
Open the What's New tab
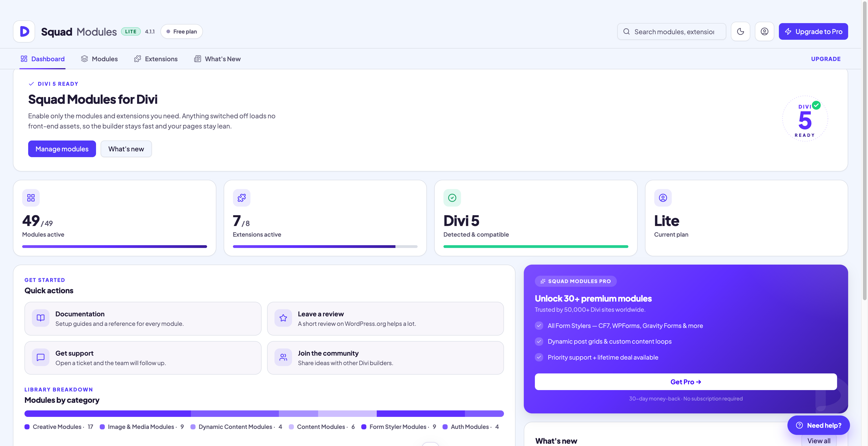click(x=217, y=59)
